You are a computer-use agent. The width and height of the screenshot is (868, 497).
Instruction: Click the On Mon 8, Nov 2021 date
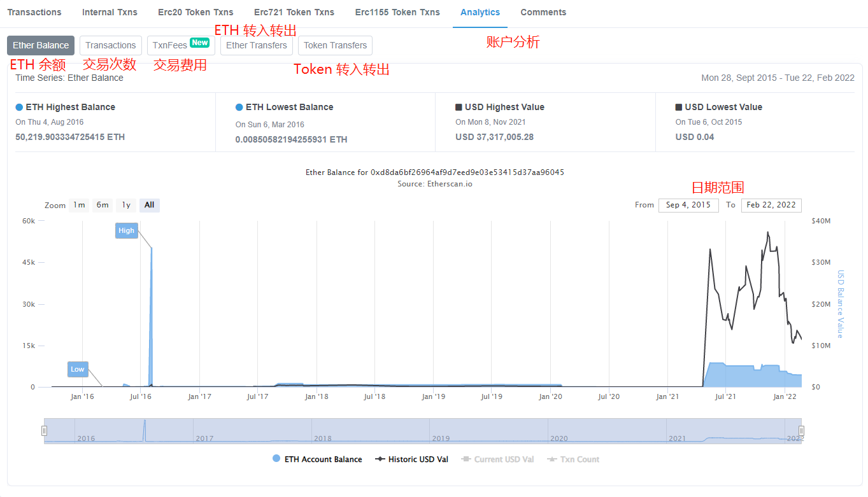pos(490,122)
